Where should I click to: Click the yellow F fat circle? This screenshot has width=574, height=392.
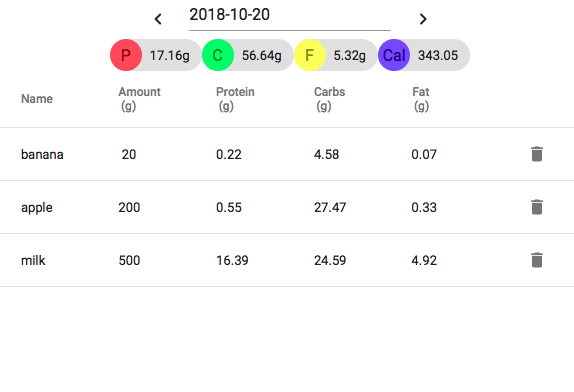(310, 55)
